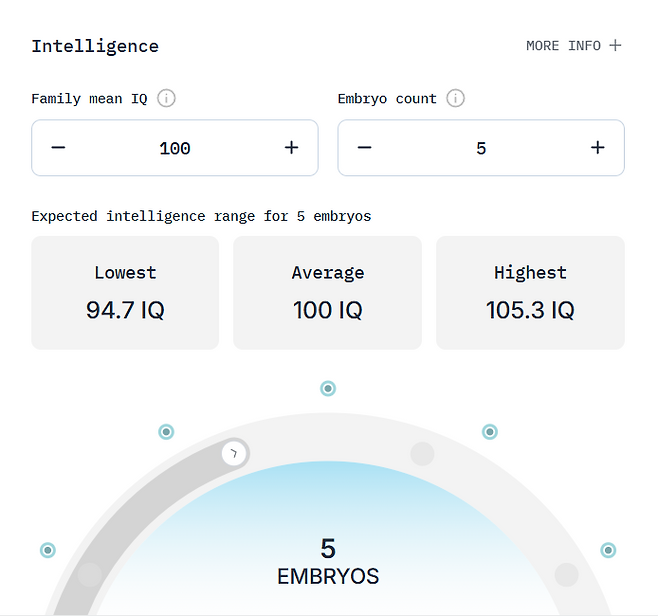Decrease Embryo count with minus button
This screenshot has width=658, height=616.
coord(364,148)
